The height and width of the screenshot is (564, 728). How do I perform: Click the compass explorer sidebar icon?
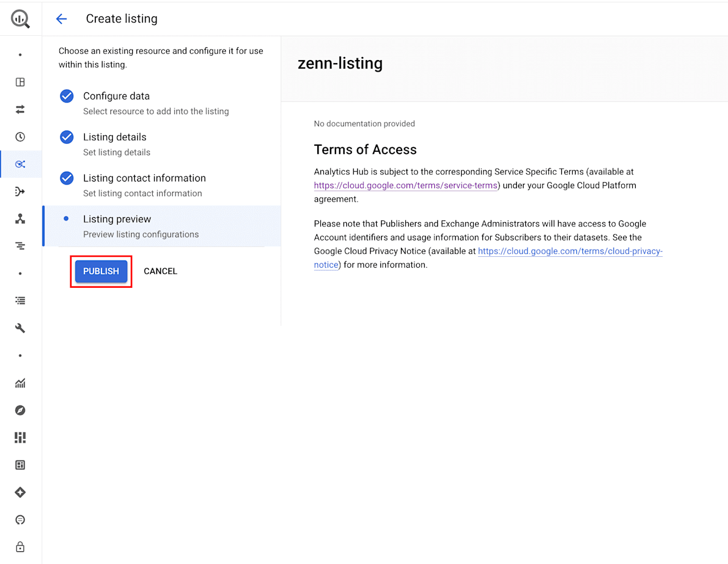click(20, 410)
